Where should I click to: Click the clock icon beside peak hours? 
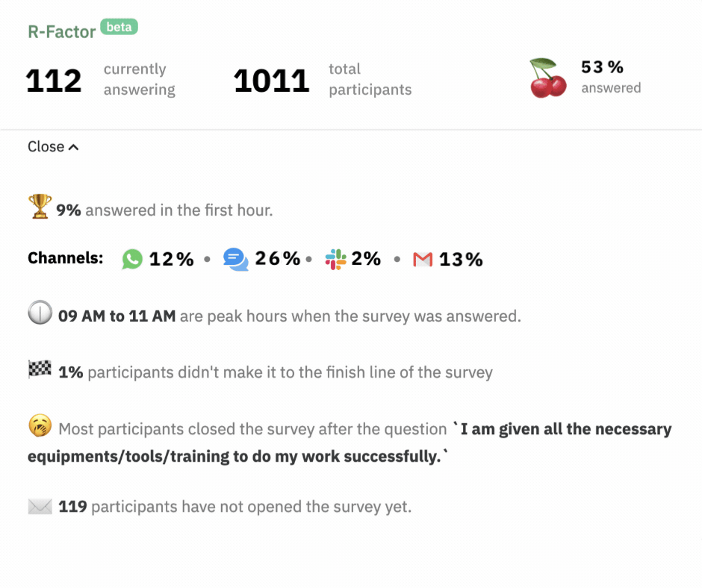(x=41, y=313)
